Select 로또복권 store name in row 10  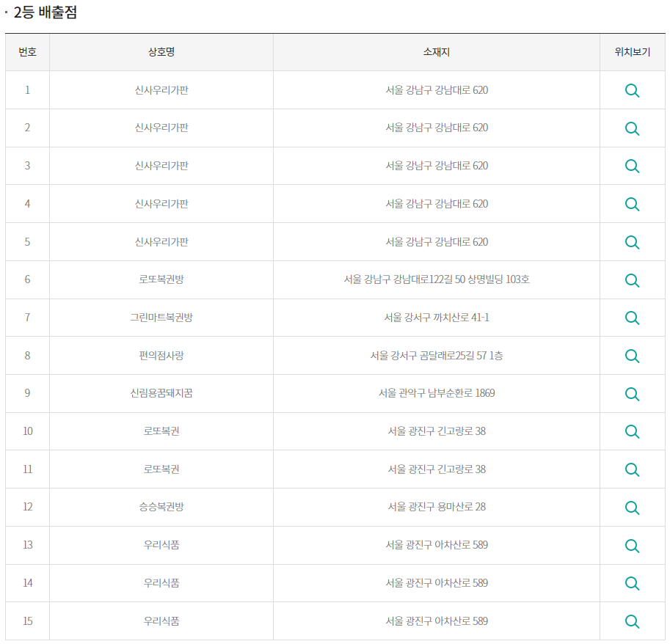tap(161, 431)
